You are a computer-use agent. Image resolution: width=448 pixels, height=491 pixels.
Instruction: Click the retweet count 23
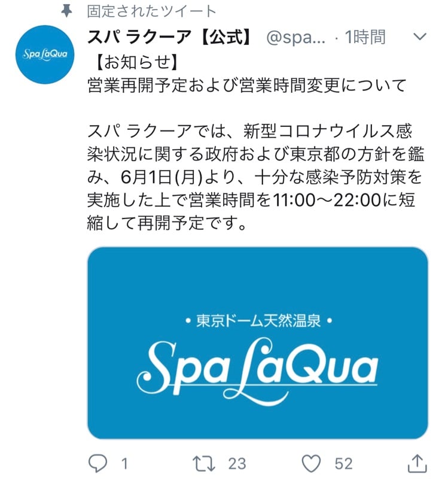point(237,464)
